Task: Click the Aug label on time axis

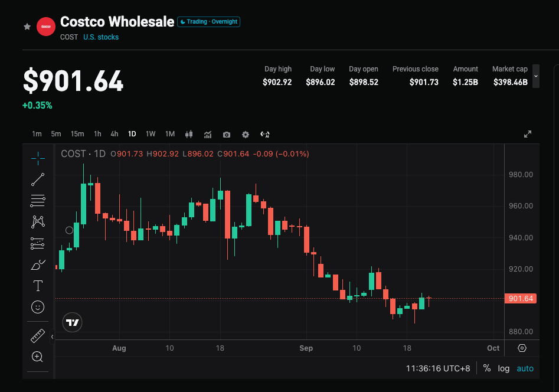Action: 119,348
